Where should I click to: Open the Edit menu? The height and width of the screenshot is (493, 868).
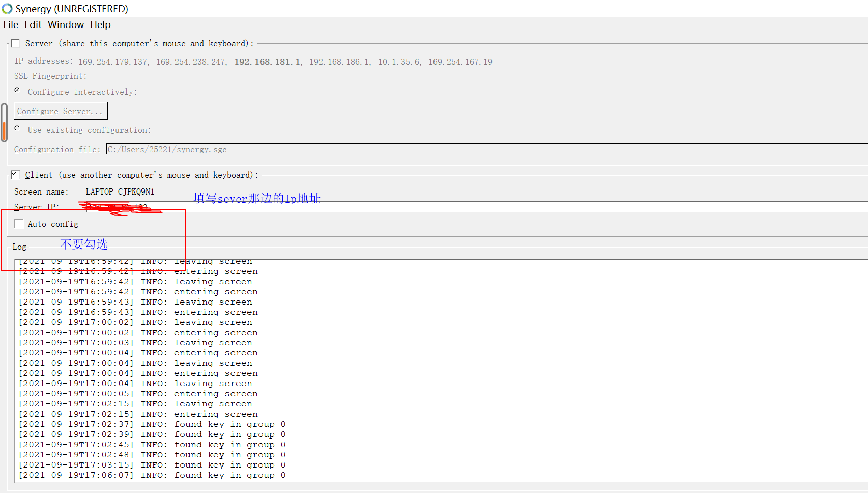33,24
